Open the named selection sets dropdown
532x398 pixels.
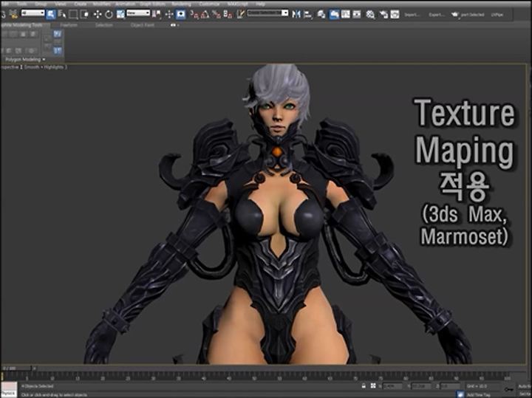point(267,13)
